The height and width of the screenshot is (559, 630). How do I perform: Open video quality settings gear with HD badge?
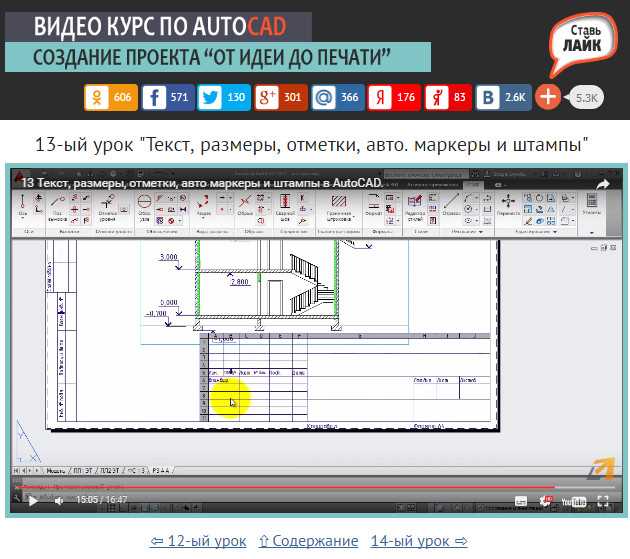tap(546, 501)
